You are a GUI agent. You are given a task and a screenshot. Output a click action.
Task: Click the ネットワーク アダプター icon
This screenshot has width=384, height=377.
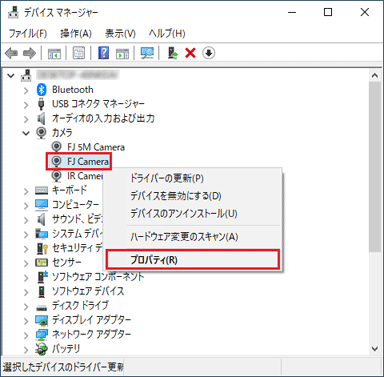click(x=41, y=334)
